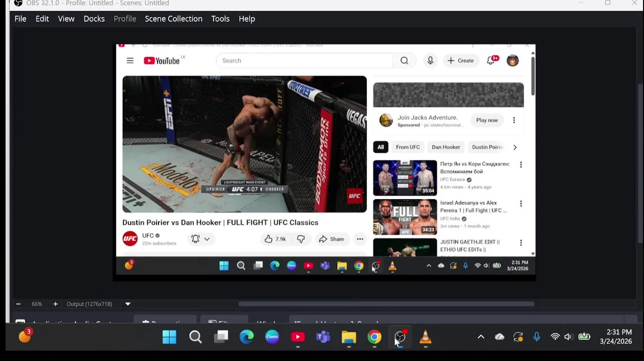The image size is (644, 361).
Task: Open options for the Jacks Adventure ad
Action: [513, 120]
